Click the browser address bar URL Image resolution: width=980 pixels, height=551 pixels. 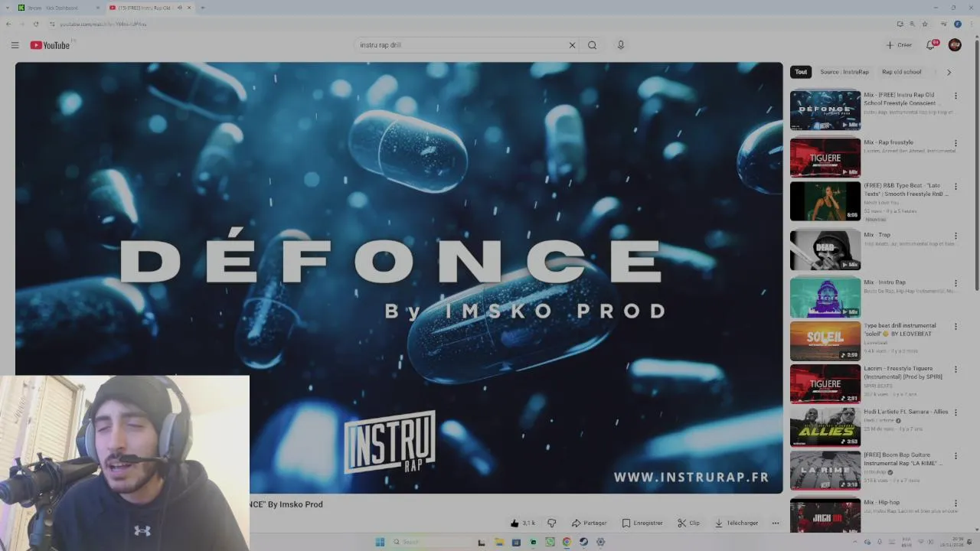(103, 24)
